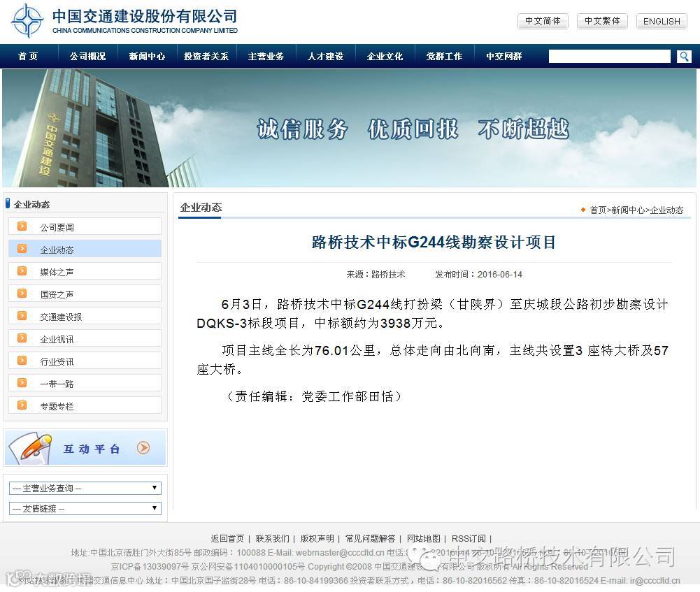The width and height of the screenshot is (700, 592).
Task: Click the 常见问题解答 footer link
Action: pyautogui.click(x=370, y=538)
